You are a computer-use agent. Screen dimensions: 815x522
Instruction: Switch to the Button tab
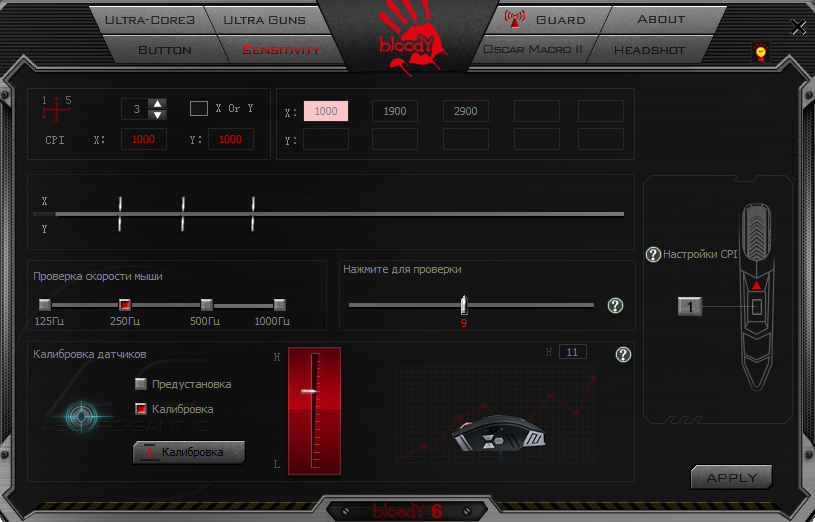tap(164, 49)
